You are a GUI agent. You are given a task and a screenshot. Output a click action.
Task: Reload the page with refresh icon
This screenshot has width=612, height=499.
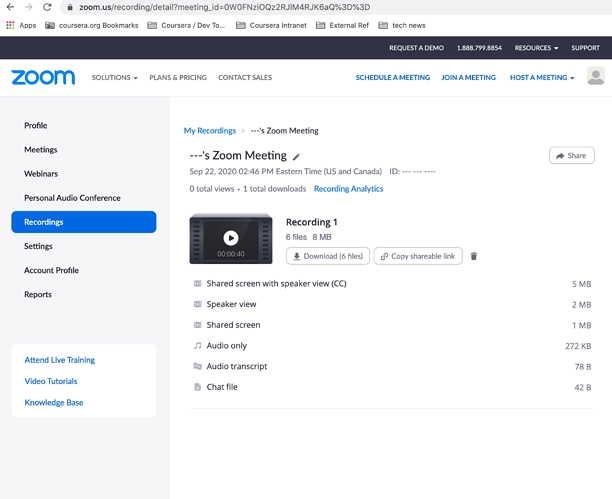47,7
